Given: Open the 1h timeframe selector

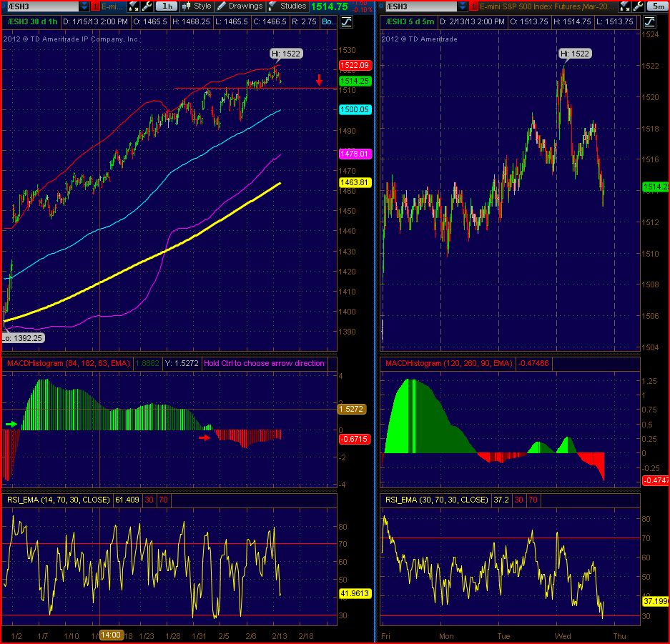Looking at the screenshot, I should coord(167,6).
